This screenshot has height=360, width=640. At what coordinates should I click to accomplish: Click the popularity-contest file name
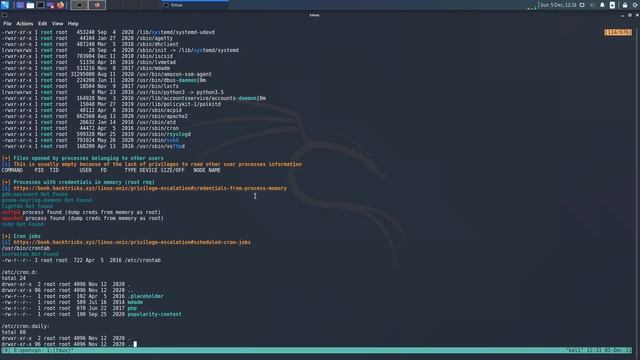[x=155, y=314]
